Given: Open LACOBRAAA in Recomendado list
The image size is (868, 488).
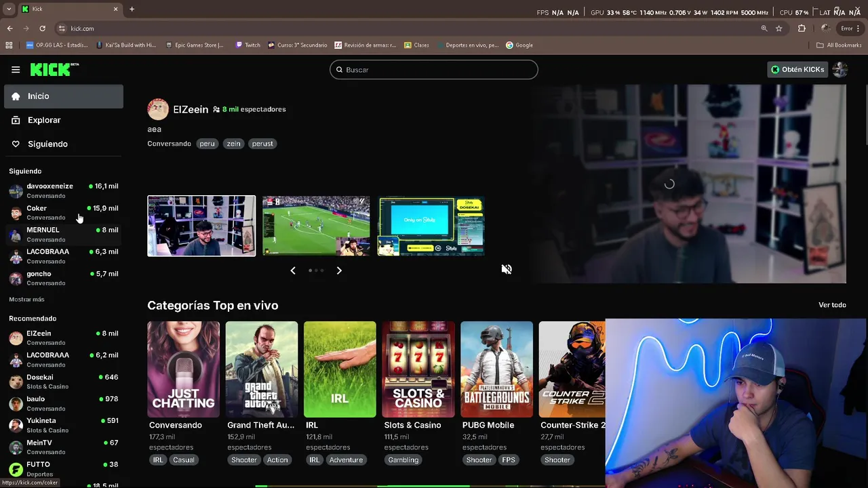Looking at the screenshot, I should point(64,359).
